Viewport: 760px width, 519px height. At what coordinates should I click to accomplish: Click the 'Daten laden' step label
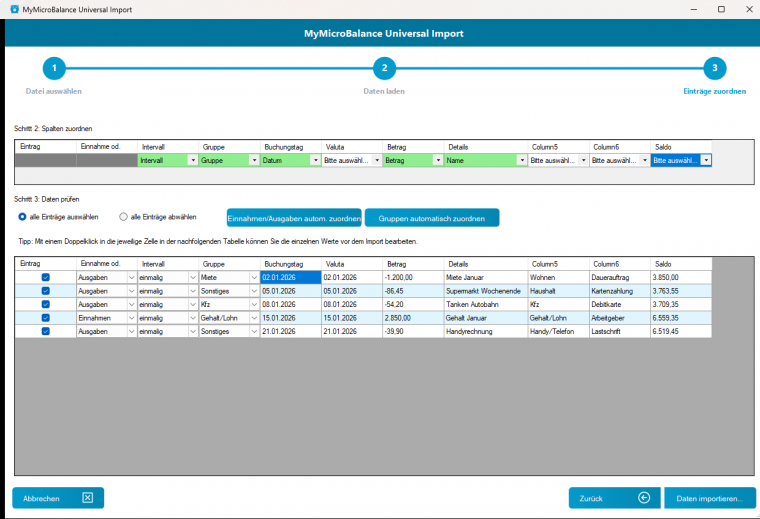pyautogui.click(x=384, y=91)
